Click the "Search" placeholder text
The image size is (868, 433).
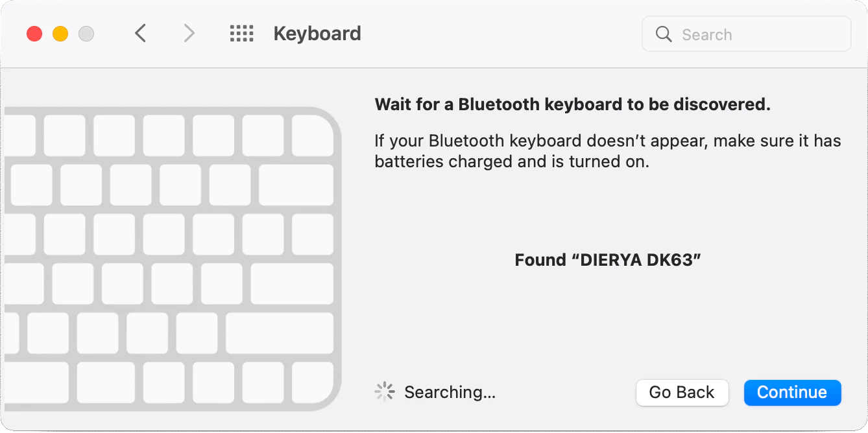(706, 35)
